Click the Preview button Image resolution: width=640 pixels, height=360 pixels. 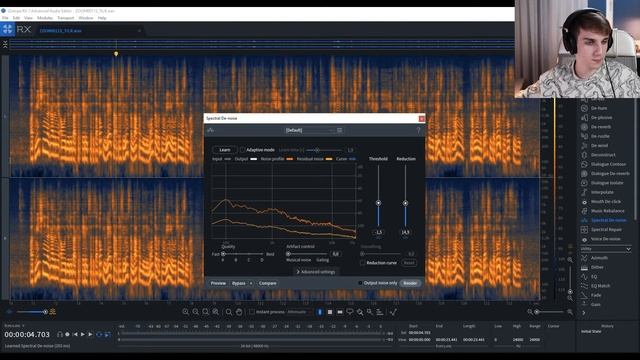pos(218,283)
